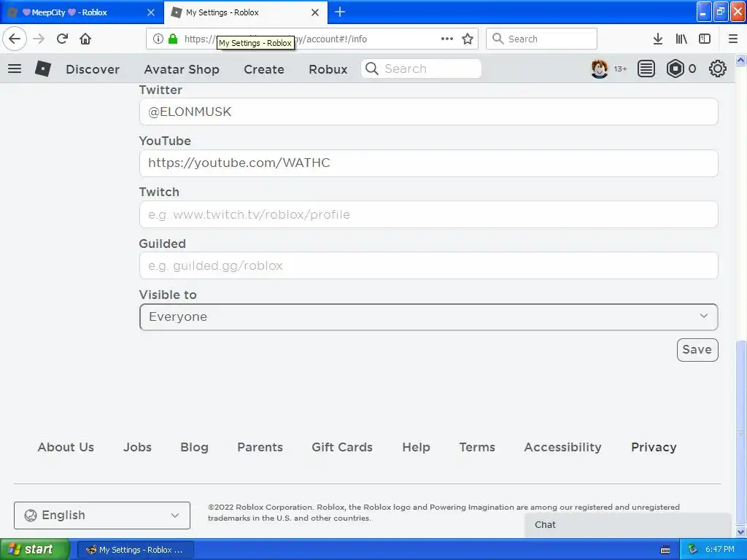Open the Gift Cards footer link
This screenshot has width=747, height=560.
click(x=342, y=447)
